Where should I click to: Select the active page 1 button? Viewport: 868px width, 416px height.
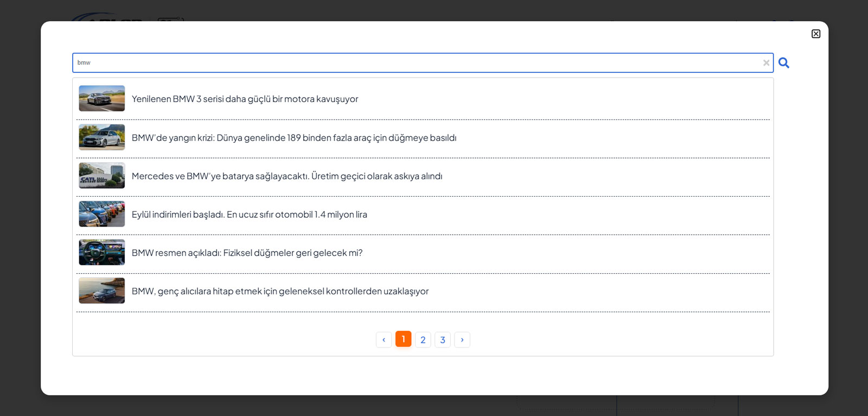tap(404, 339)
